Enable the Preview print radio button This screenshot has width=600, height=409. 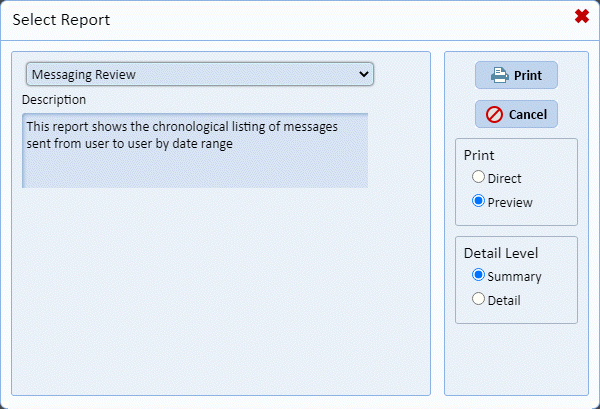(x=479, y=201)
